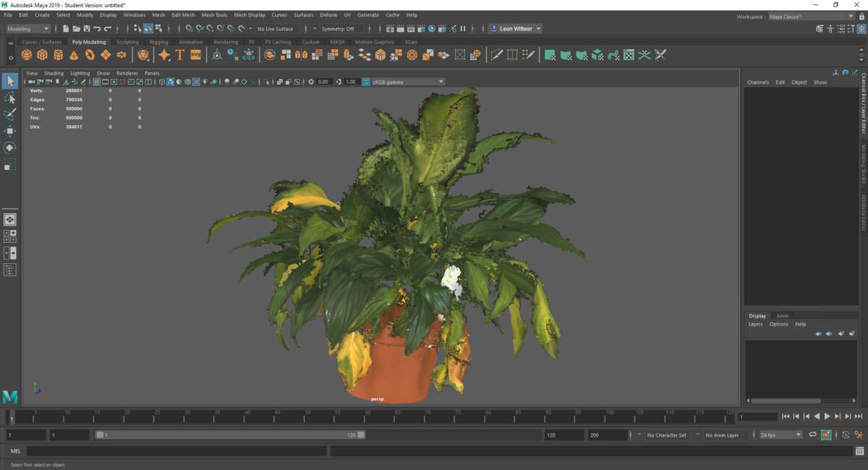The width and height of the screenshot is (868, 470).
Task: Select the Rotate tool in the toolbox
Action: (10, 148)
